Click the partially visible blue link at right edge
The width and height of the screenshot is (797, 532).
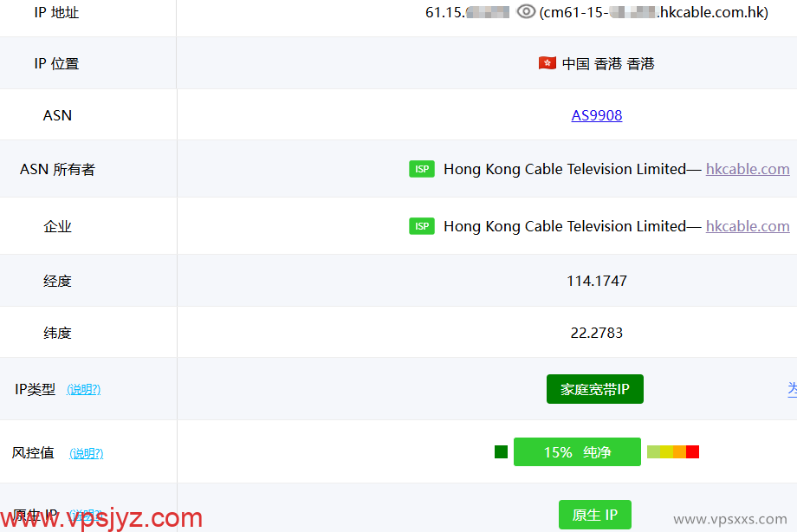pos(793,389)
